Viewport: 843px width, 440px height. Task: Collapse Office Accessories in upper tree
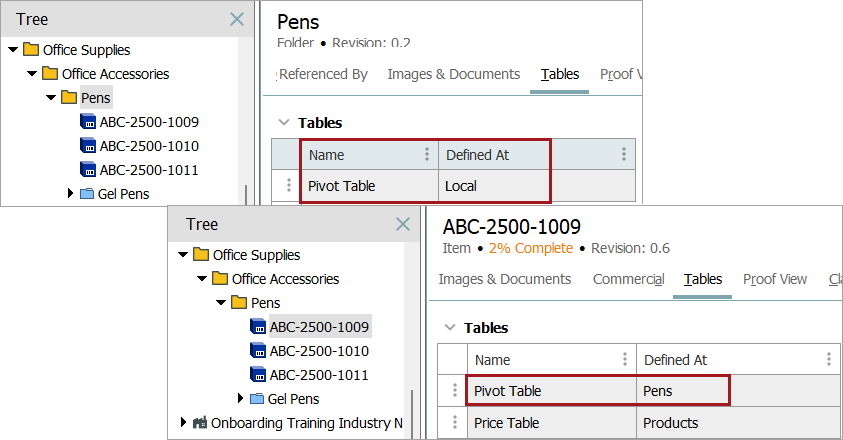coord(32,74)
